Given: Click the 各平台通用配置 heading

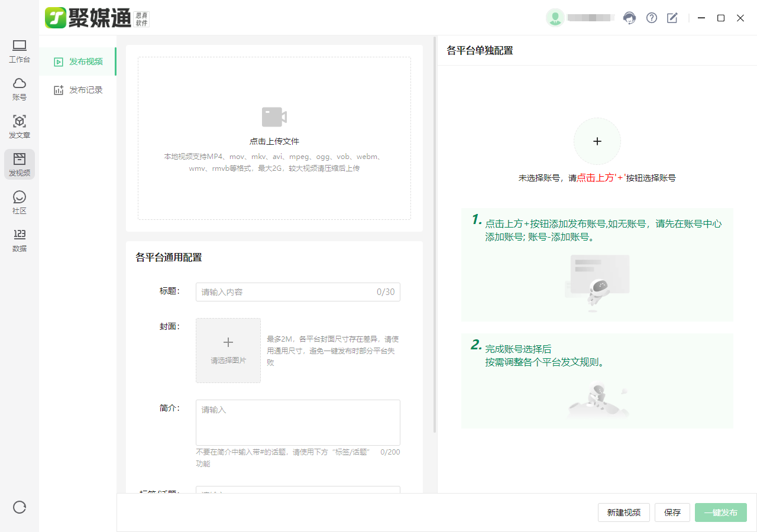Looking at the screenshot, I should click(x=169, y=257).
